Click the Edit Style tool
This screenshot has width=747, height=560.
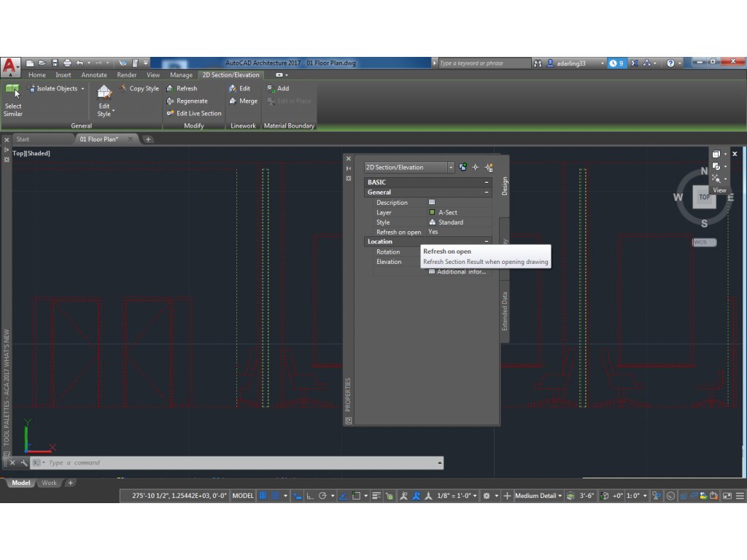coord(104,101)
